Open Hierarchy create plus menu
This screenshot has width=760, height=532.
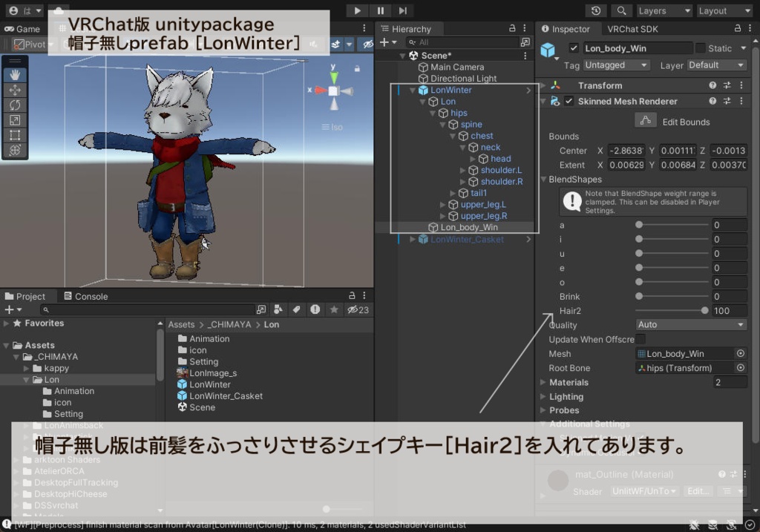[387, 42]
